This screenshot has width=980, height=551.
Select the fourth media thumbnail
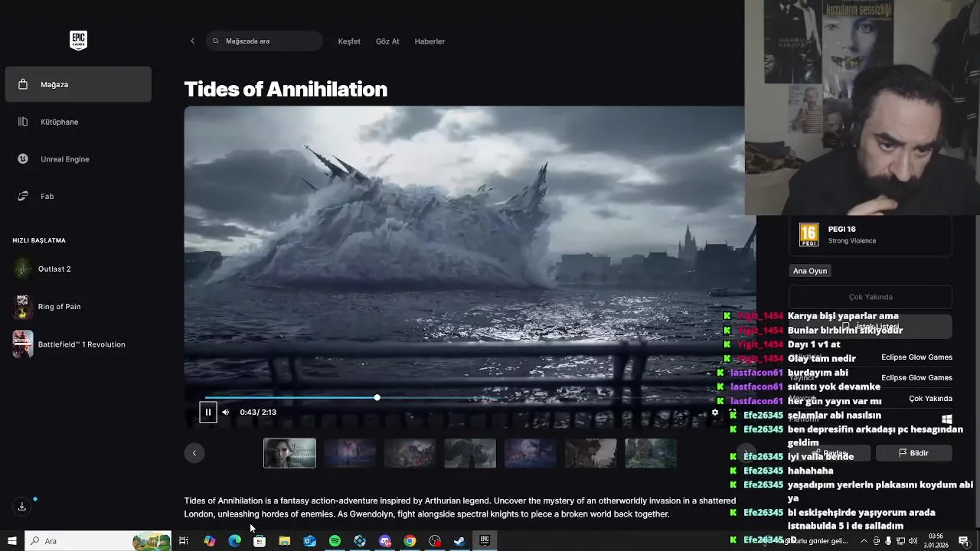pyautogui.click(x=470, y=453)
